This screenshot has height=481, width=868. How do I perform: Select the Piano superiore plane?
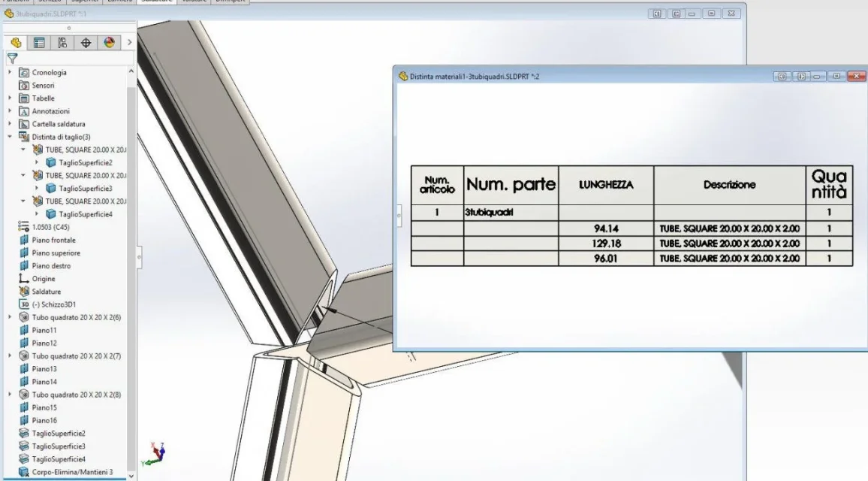[56, 253]
